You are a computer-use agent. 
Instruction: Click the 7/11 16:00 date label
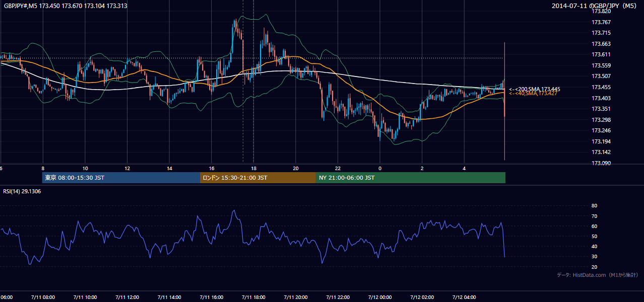(212, 297)
